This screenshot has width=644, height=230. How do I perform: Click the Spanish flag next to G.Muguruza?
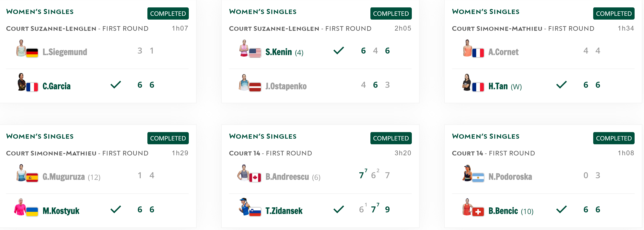click(x=32, y=178)
